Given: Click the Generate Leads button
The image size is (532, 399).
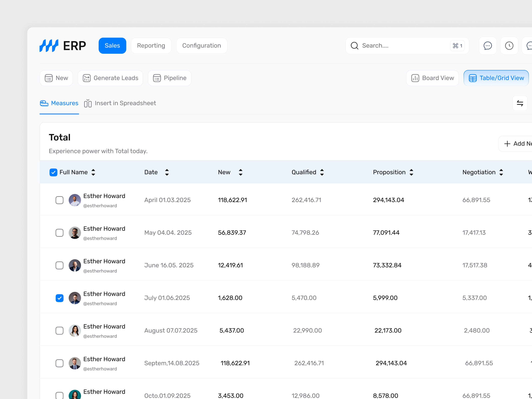Looking at the screenshot, I should [110, 78].
